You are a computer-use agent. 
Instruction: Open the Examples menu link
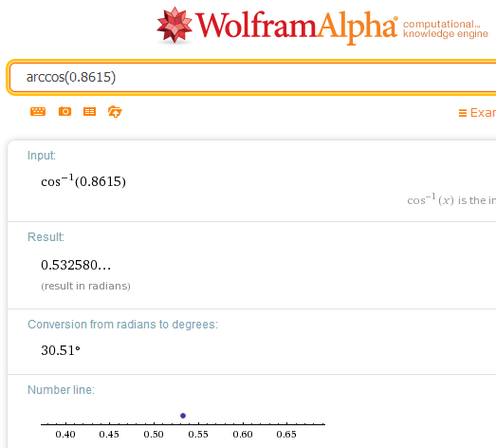477,113
